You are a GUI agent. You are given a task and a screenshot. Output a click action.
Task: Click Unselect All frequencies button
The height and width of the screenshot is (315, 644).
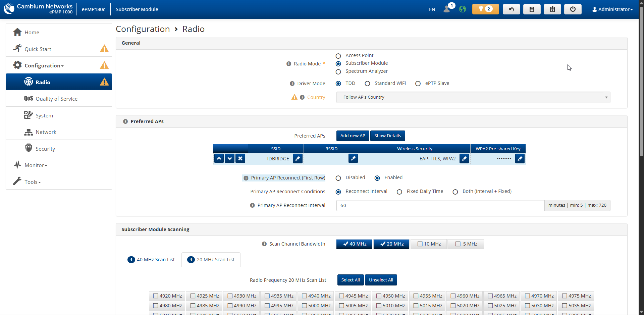click(x=381, y=280)
